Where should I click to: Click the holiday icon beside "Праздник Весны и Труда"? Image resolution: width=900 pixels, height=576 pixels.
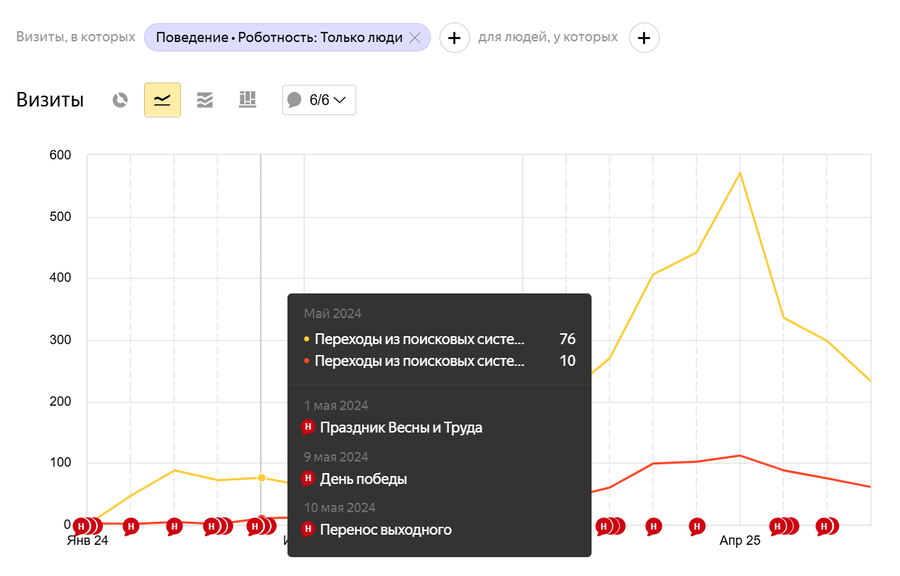pyautogui.click(x=308, y=428)
